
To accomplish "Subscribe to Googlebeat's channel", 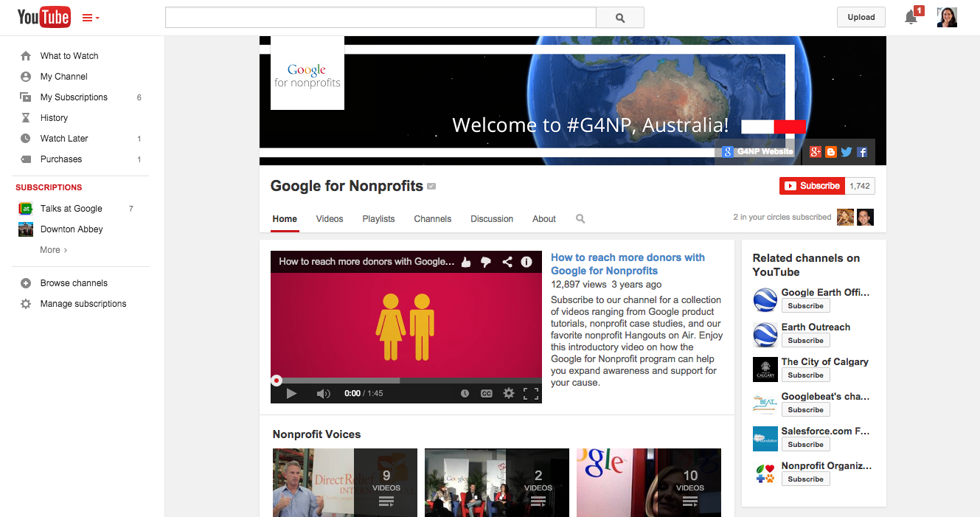I will pos(806,409).
